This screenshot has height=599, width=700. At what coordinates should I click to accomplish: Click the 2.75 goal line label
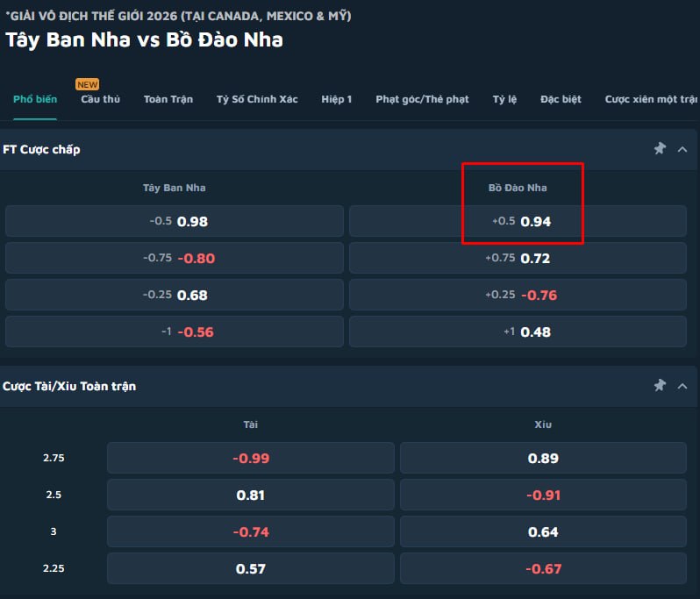54,458
